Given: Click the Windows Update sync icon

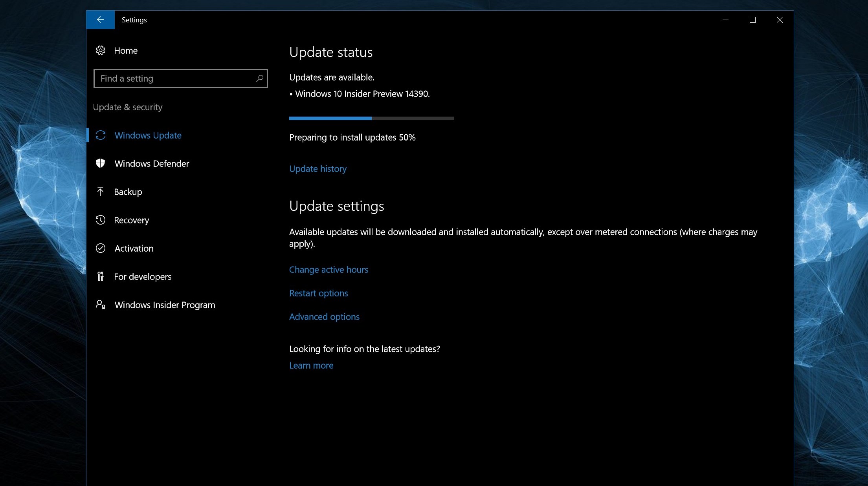Looking at the screenshot, I should click(101, 135).
